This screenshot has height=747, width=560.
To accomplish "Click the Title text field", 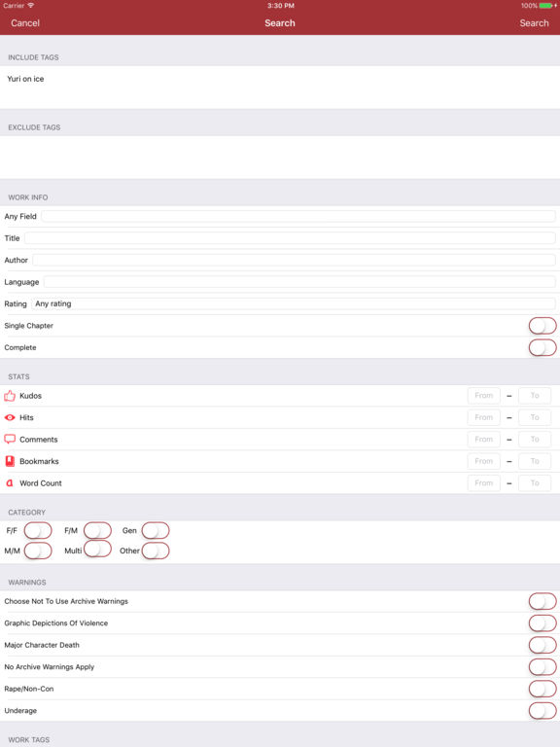I will (x=290, y=237).
